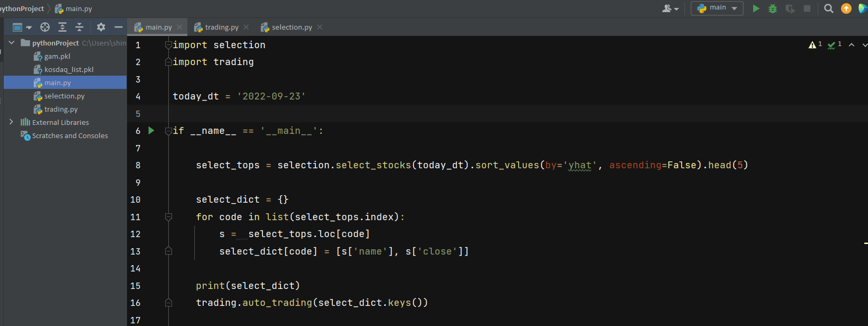Click main.py in the breadcrumb bar
The width and height of the screenshot is (868, 326).
pyautogui.click(x=74, y=8)
